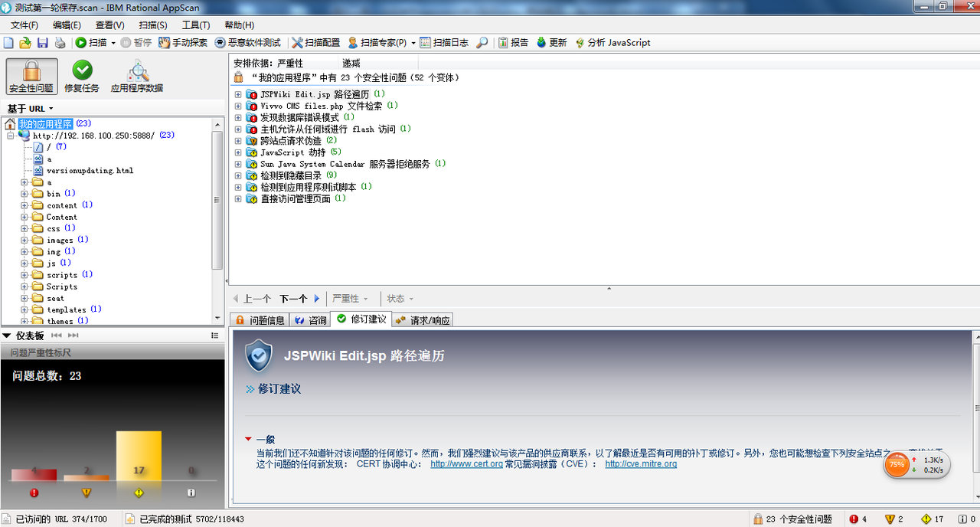Open the 状态 filter dropdown
980x527 pixels.
(x=400, y=299)
